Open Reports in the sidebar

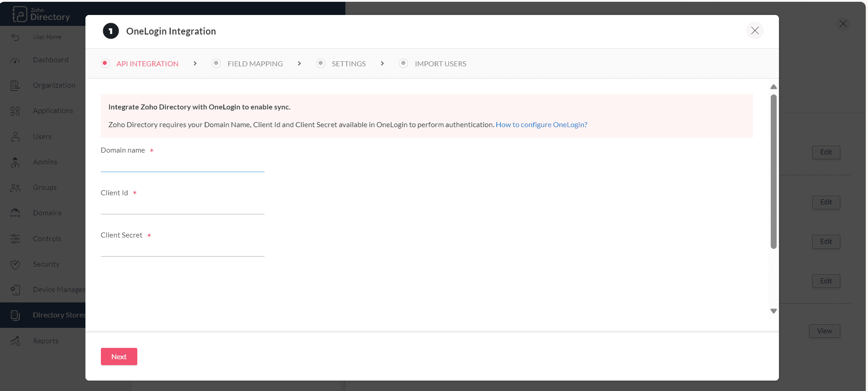(45, 341)
